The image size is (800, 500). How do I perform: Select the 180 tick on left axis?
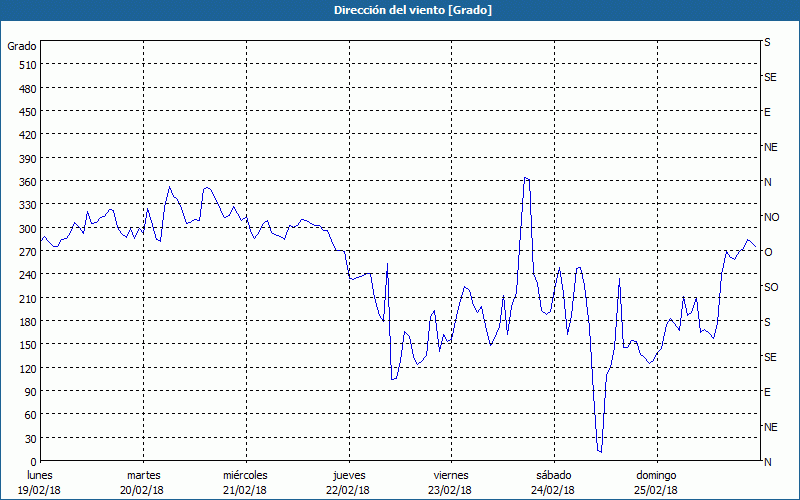pos(26,322)
